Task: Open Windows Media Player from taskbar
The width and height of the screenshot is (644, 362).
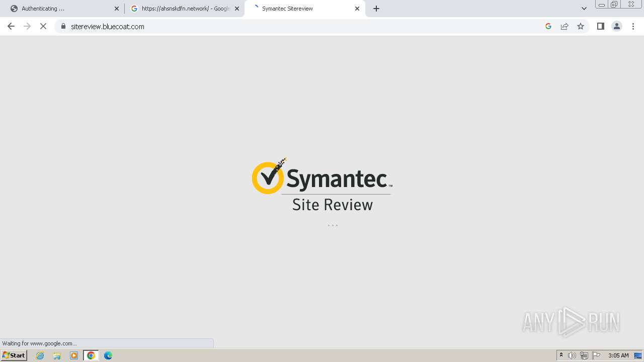Action: [x=74, y=355]
